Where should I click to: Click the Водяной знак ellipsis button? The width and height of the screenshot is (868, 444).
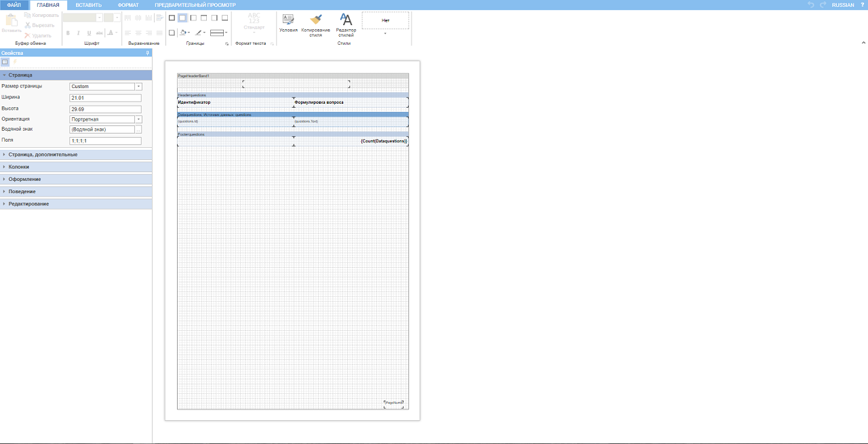point(138,129)
